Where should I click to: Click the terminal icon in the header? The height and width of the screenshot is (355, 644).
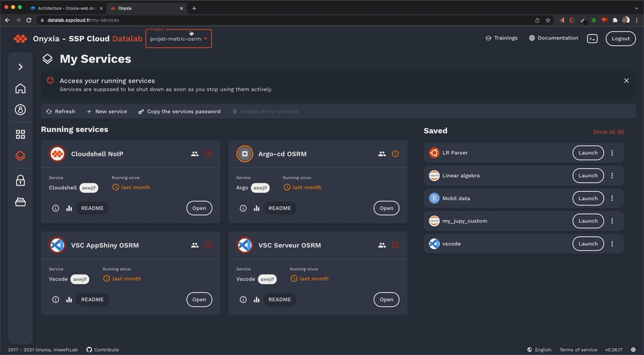592,38
